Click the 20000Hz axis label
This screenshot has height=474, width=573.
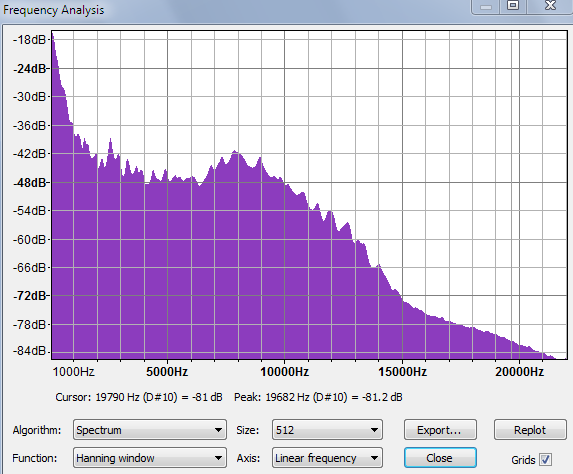pyautogui.click(x=519, y=372)
